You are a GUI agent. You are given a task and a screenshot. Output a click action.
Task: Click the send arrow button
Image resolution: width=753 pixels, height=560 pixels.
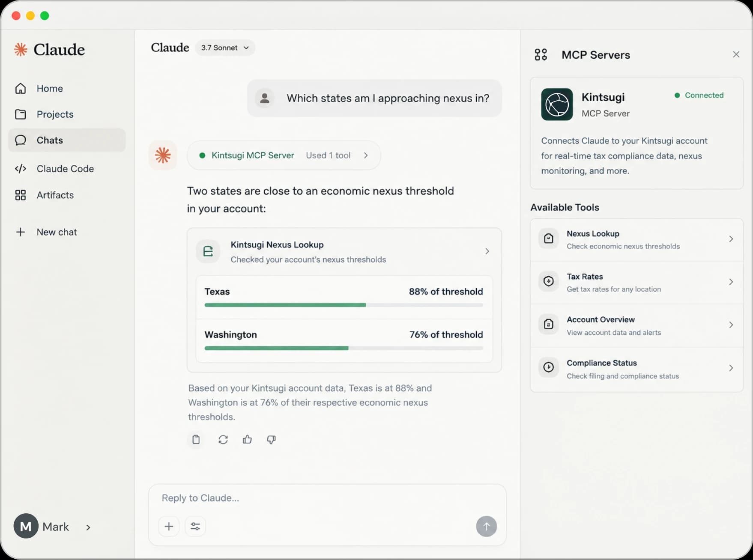487,526
